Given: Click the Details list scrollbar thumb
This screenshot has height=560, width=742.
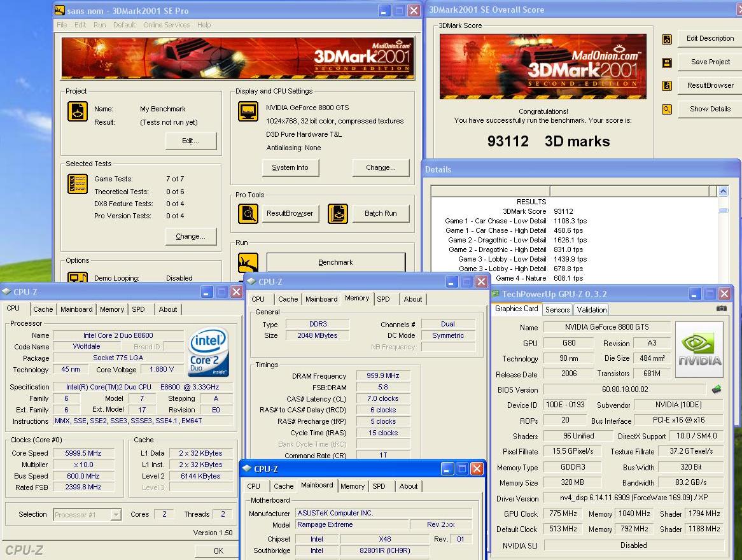Looking at the screenshot, I should click(723, 210).
